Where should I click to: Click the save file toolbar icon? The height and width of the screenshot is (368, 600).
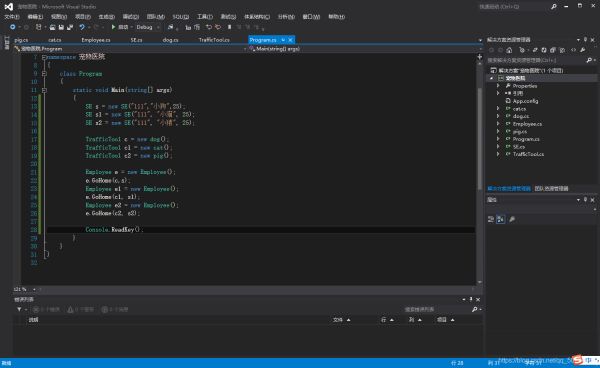pos(61,27)
